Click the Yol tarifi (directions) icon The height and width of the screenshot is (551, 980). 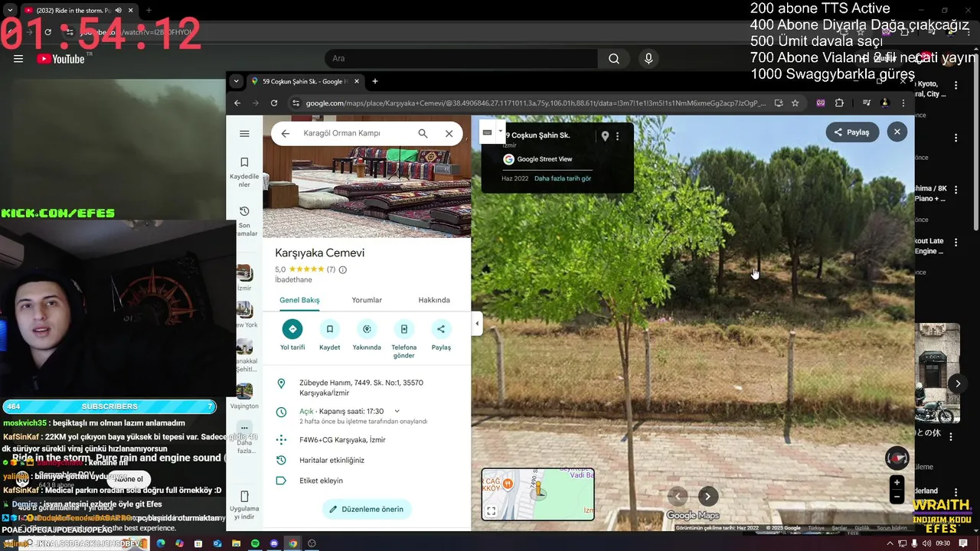click(292, 329)
